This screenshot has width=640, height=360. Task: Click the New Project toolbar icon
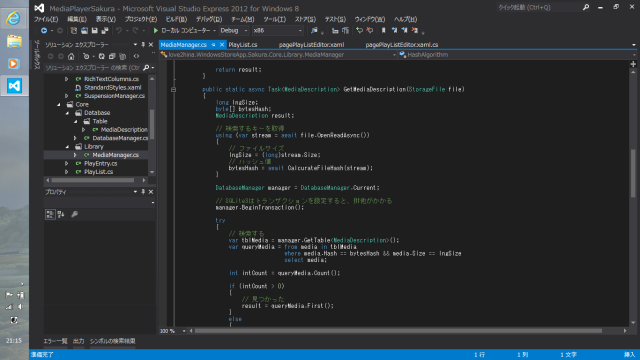tap(74, 31)
